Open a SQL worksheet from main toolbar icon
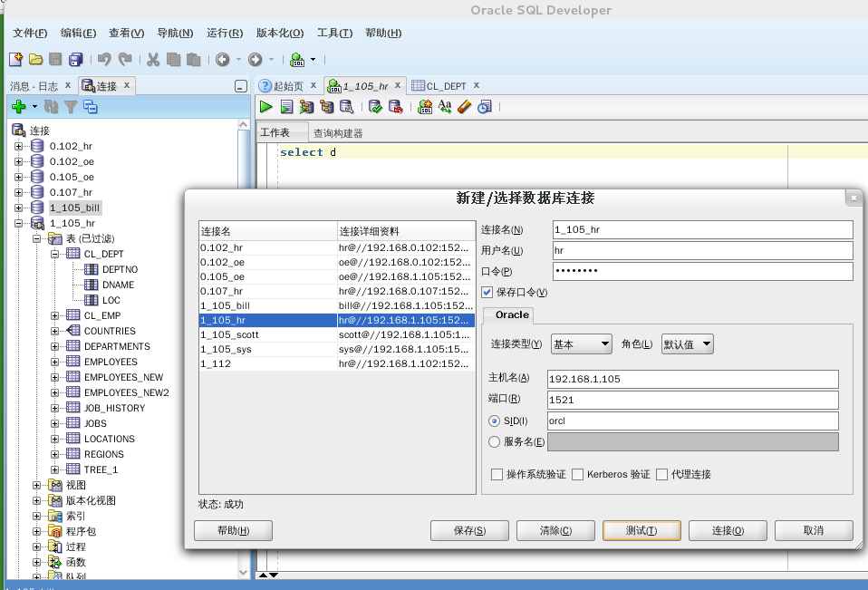868x590 pixels. coord(298,59)
